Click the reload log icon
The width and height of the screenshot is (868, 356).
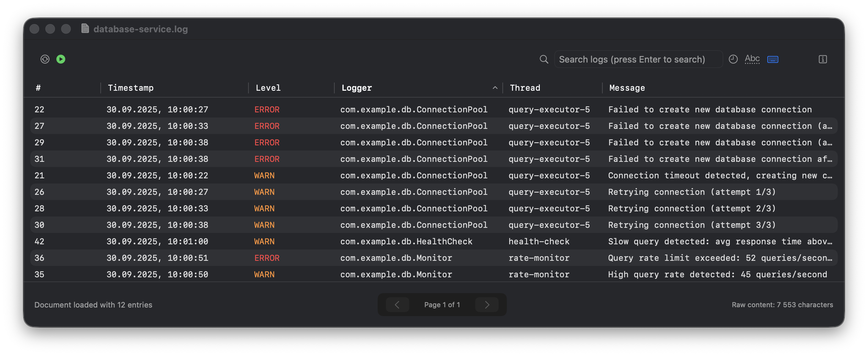click(x=45, y=59)
